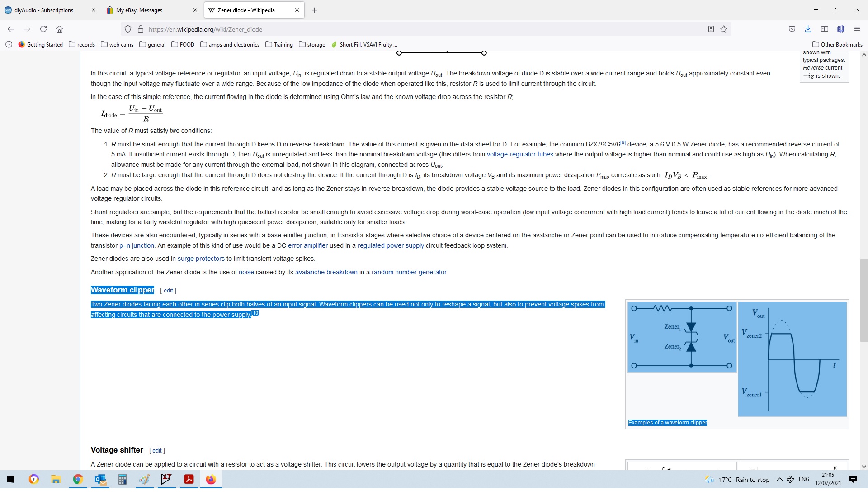Follow the voltage-regulator tubes link
The width and height of the screenshot is (868, 495).
pos(520,154)
